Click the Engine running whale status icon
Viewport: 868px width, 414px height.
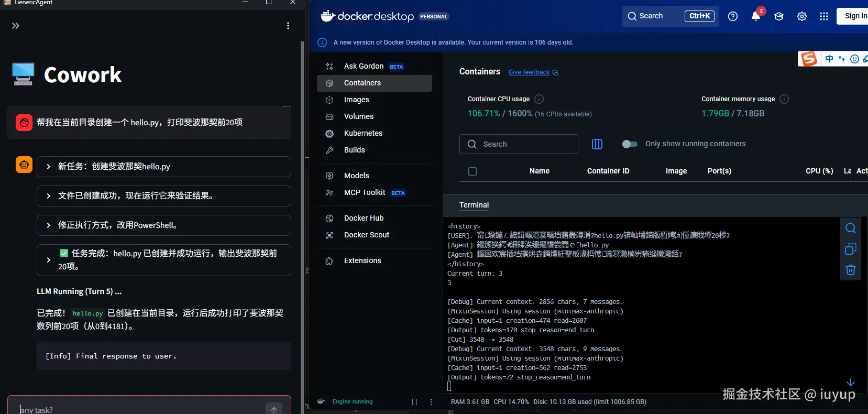pos(321,401)
